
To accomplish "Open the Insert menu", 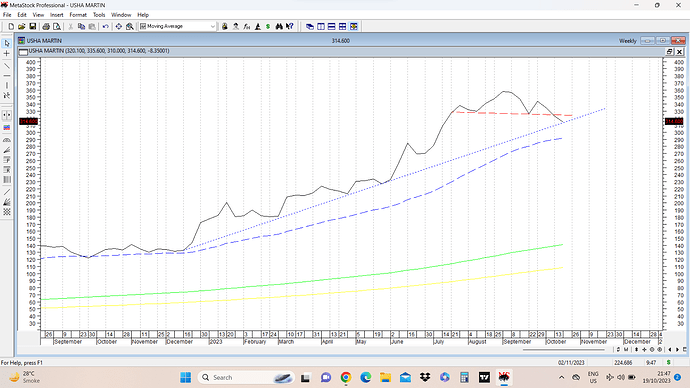I will coord(56,15).
